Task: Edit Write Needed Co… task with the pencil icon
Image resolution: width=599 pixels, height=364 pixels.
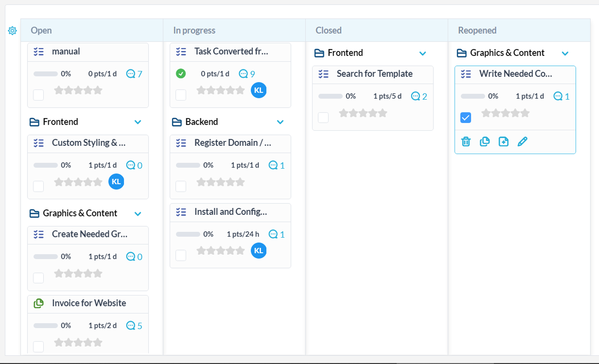Action: coord(522,141)
